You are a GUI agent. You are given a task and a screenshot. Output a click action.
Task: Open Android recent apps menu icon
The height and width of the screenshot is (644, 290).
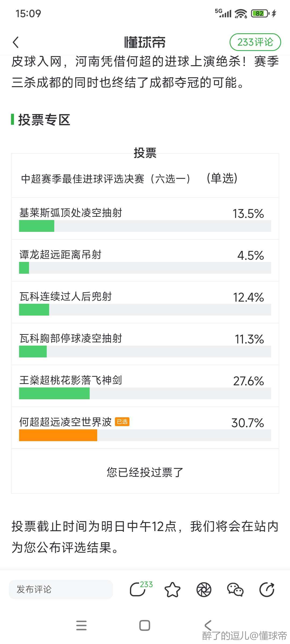click(x=81, y=625)
